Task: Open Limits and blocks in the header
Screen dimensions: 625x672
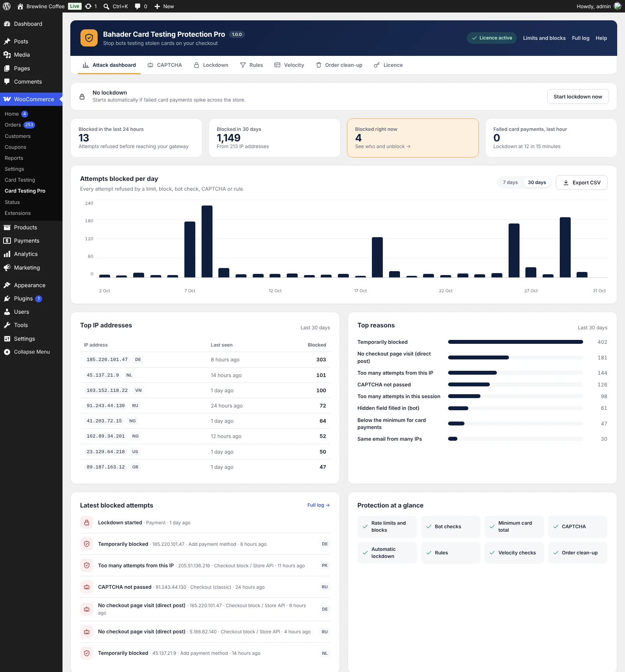Action: (544, 38)
